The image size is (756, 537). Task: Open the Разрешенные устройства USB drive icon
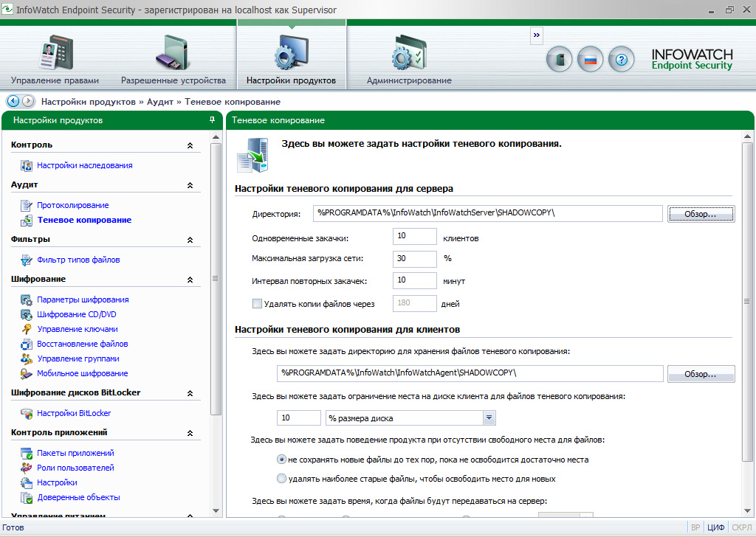(x=173, y=53)
